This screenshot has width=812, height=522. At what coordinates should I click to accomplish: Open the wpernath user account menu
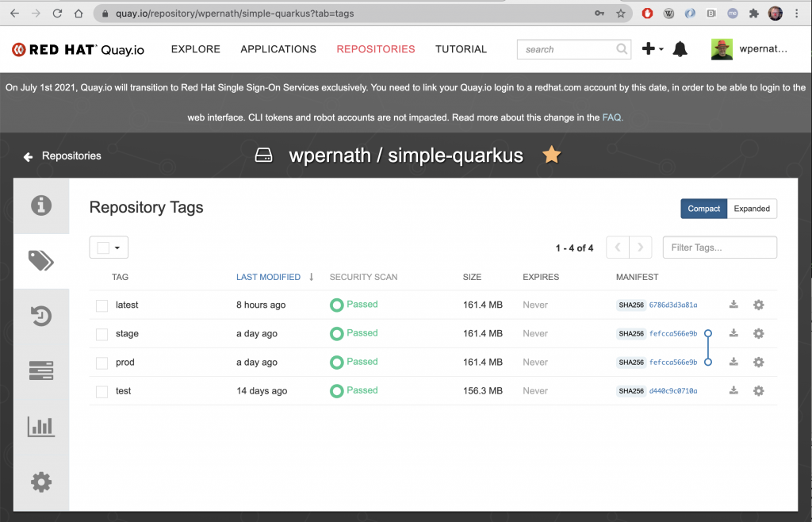point(749,49)
